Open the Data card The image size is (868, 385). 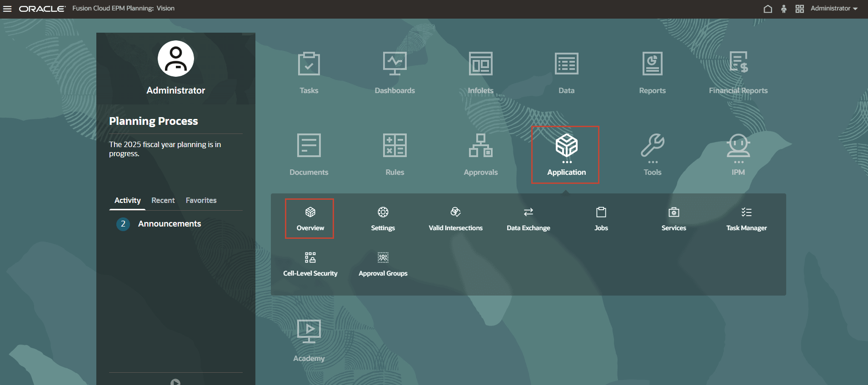pyautogui.click(x=567, y=73)
